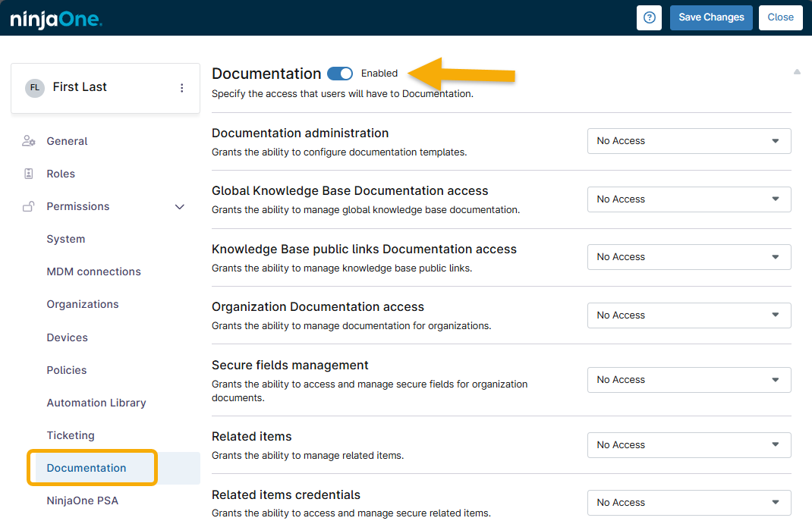Screen dimensions: 812x521
Task: Click the NinjaOne logo
Action: click(56, 17)
